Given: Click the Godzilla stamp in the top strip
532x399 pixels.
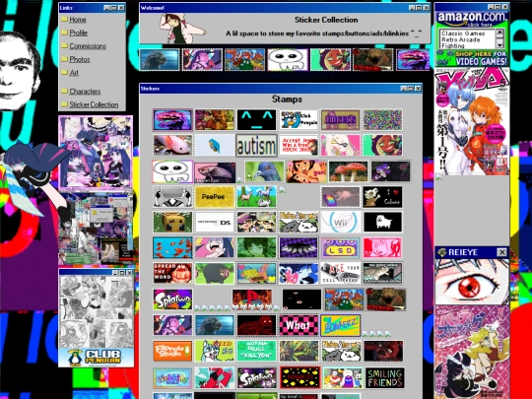Looking at the screenshot, I should click(160, 60).
